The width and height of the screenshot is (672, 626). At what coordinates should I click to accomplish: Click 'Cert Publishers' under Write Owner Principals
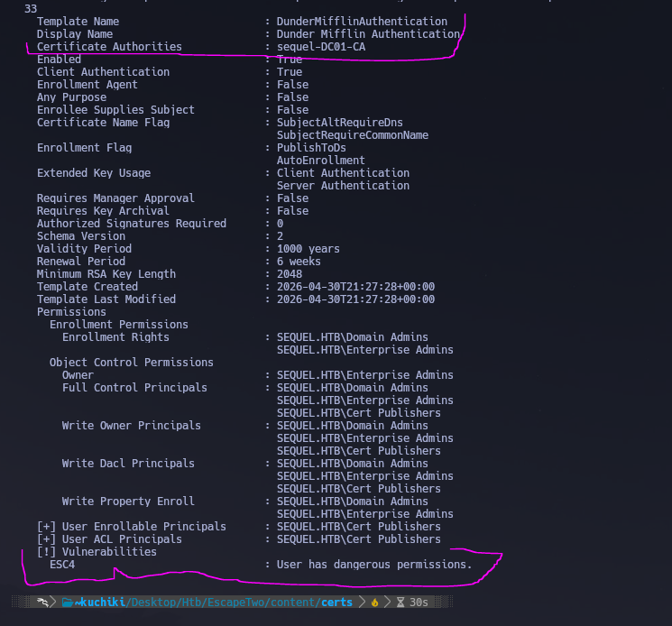point(393,451)
